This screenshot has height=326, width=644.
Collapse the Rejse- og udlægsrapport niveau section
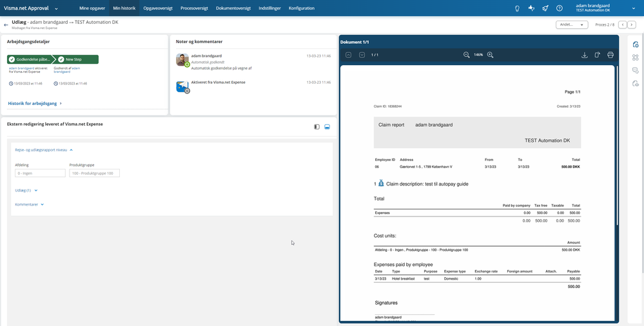coord(44,150)
